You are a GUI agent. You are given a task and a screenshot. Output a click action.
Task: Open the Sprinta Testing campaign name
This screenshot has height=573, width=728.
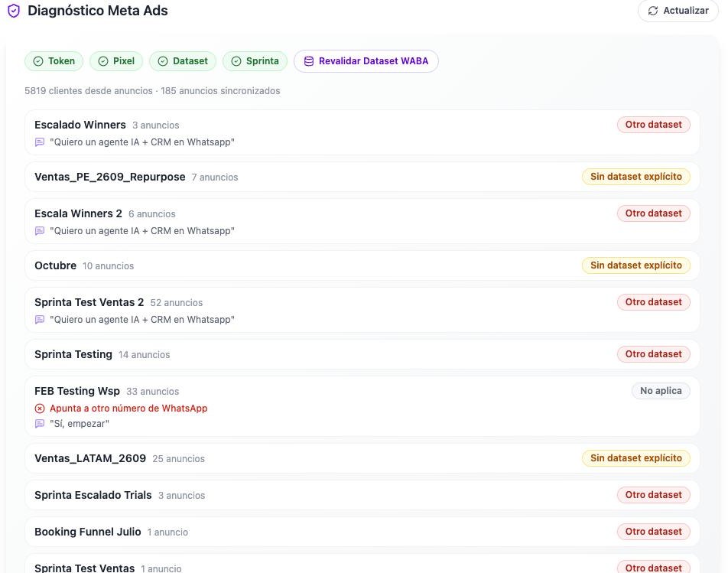73,354
